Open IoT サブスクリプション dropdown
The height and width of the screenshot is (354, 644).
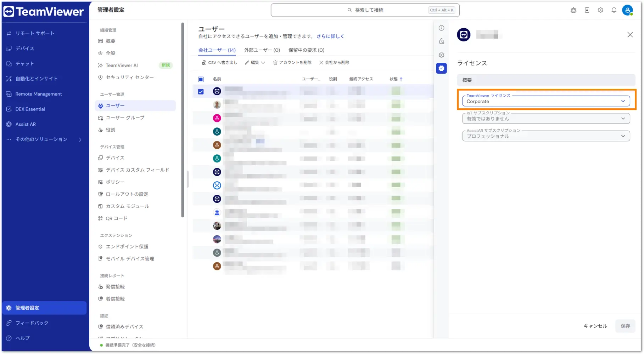(x=546, y=119)
